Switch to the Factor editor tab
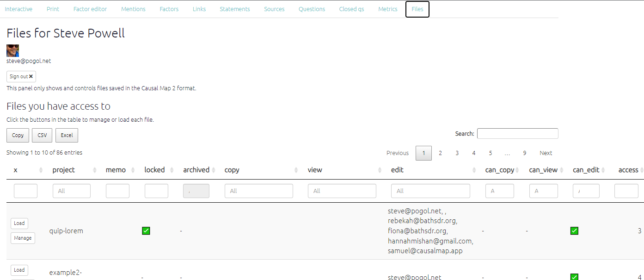644x280 pixels. pyautogui.click(x=90, y=9)
